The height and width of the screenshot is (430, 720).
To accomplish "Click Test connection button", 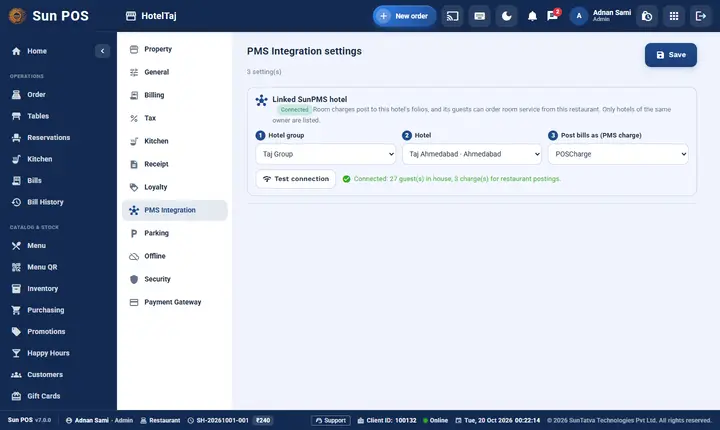I will (296, 179).
